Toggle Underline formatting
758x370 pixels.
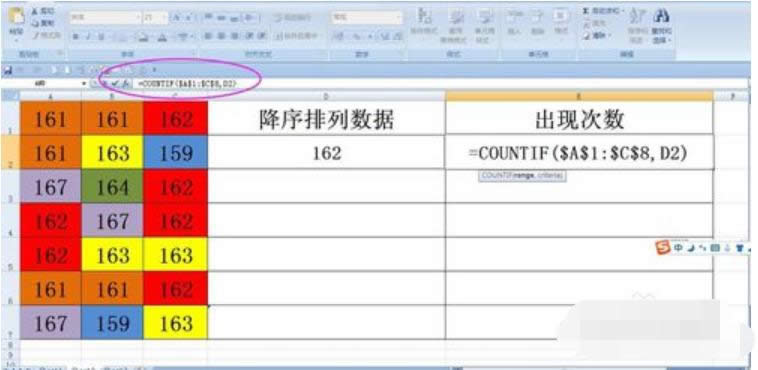101,36
